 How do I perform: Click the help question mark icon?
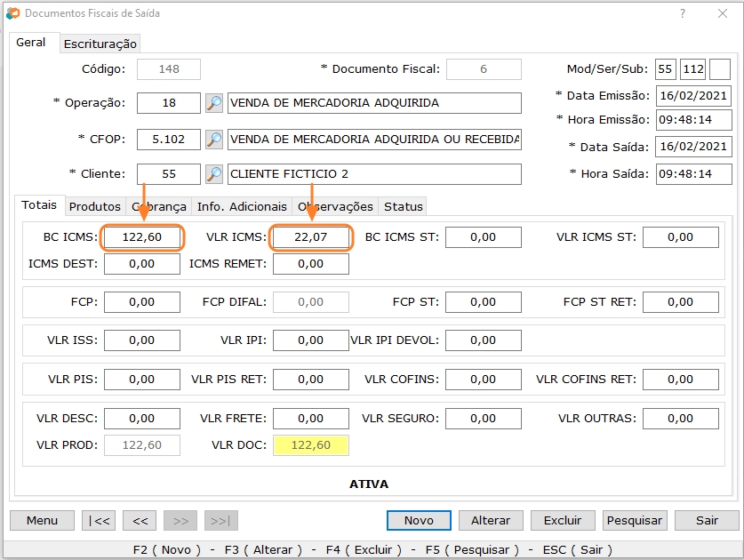(x=683, y=13)
